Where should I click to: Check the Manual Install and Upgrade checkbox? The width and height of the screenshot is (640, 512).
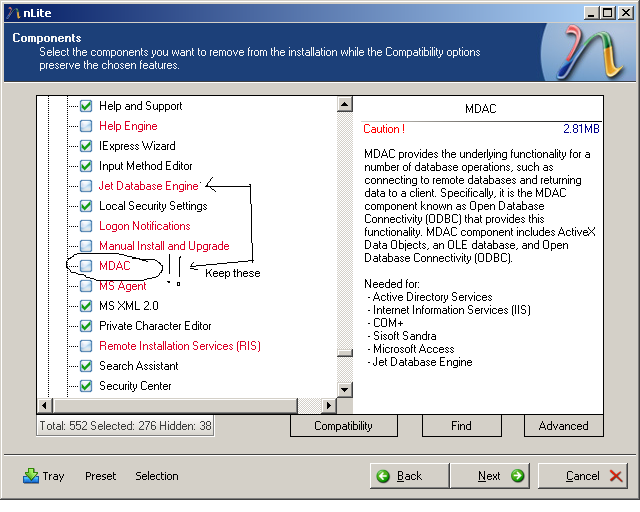pyautogui.click(x=86, y=246)
